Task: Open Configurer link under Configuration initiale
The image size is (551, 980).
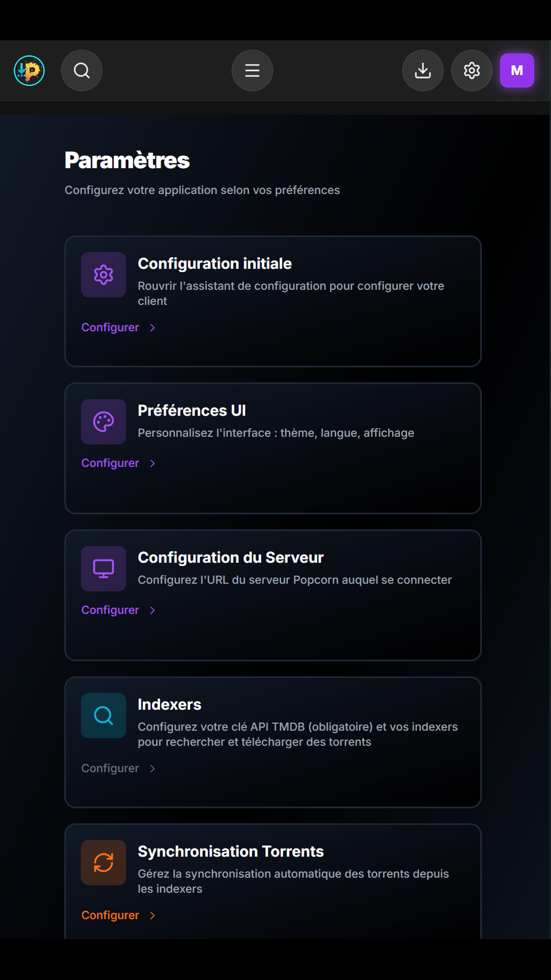Action: [x=110, y=327]
